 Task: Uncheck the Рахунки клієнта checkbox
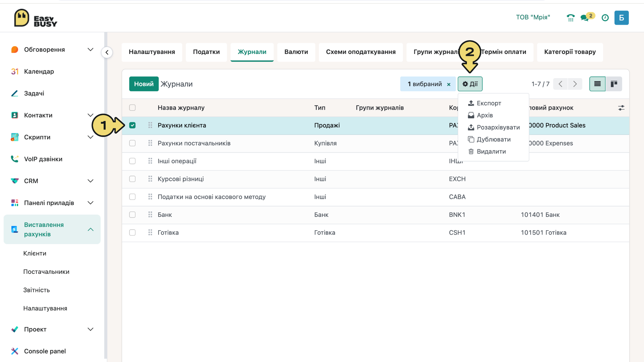pyautogui.click(x=132, y=125)
